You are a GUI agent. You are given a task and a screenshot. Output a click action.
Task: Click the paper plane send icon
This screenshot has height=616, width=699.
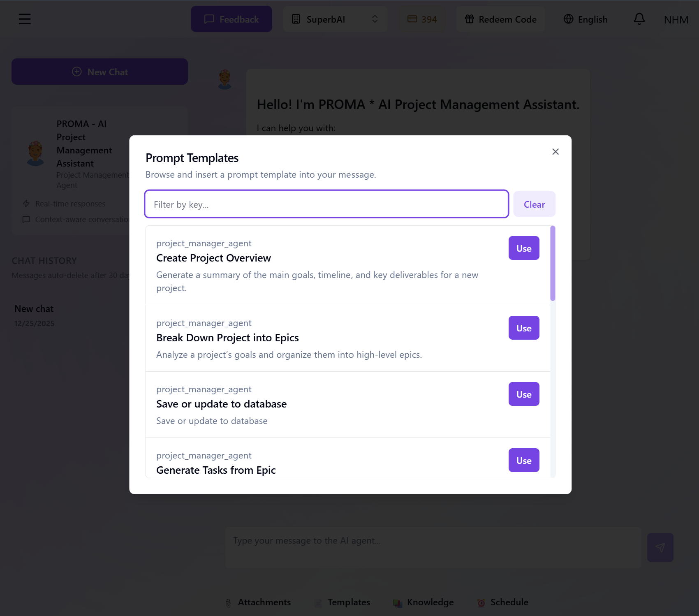click(x=660, y=547)
